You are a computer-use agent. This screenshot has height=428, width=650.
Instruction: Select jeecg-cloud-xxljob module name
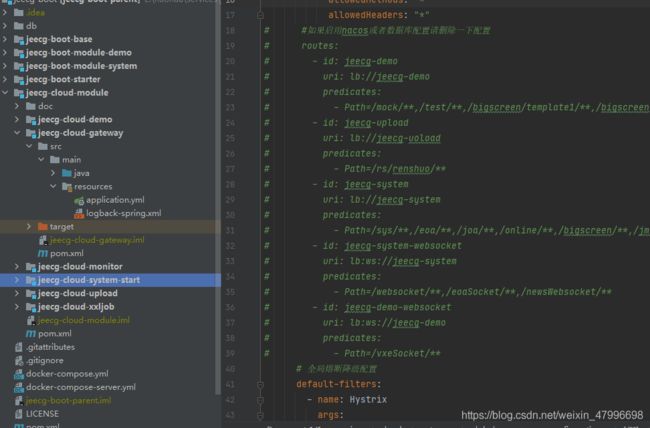click(x=76, y=306)
